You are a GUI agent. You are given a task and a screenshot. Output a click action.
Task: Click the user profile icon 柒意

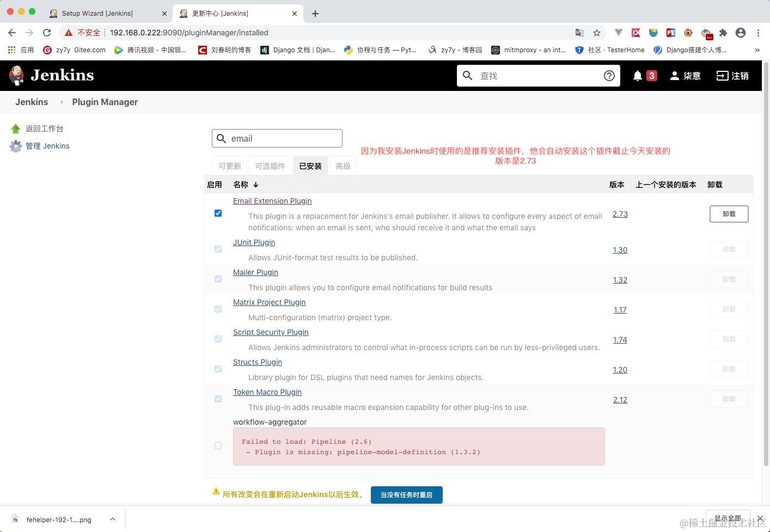tap(674, 76)
